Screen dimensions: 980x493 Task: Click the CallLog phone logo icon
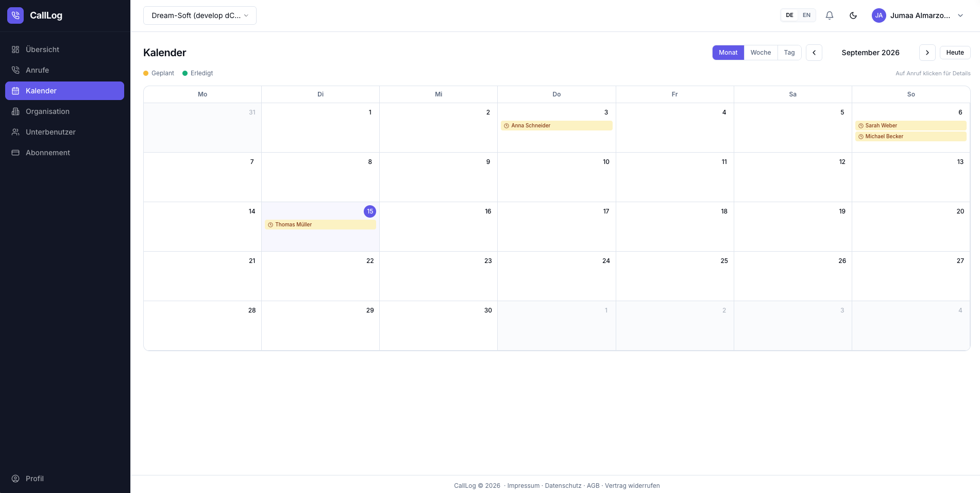tap(15, 15)
